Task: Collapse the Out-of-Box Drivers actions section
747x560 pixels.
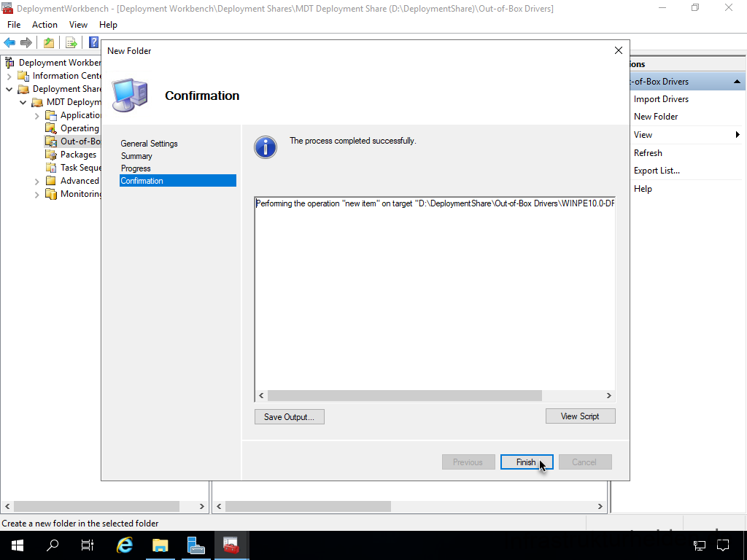Action: (x=737, y=82)
